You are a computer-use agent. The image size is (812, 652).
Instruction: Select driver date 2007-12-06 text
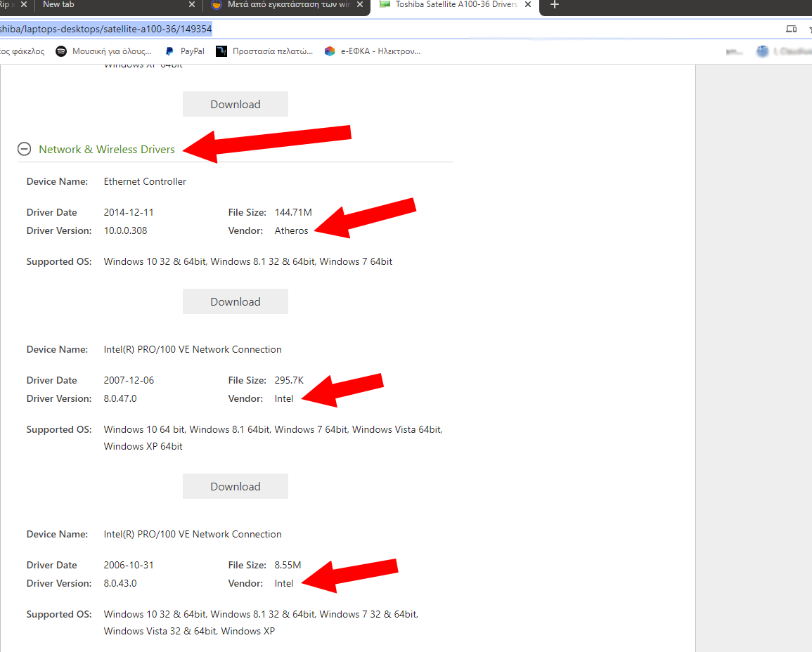129,380
